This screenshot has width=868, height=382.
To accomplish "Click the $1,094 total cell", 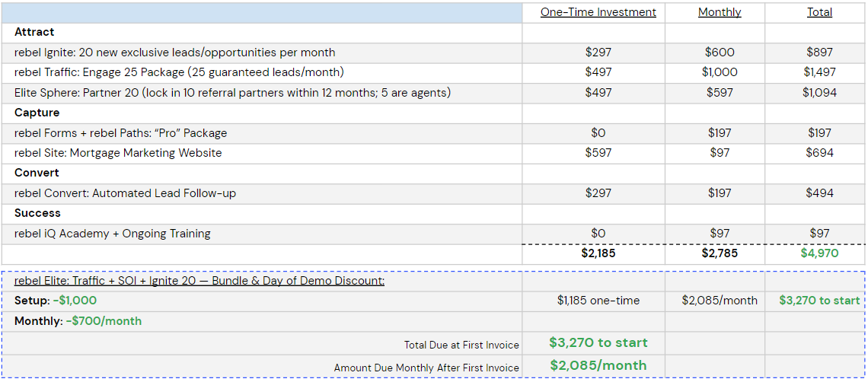I will [x=819, y=93].
